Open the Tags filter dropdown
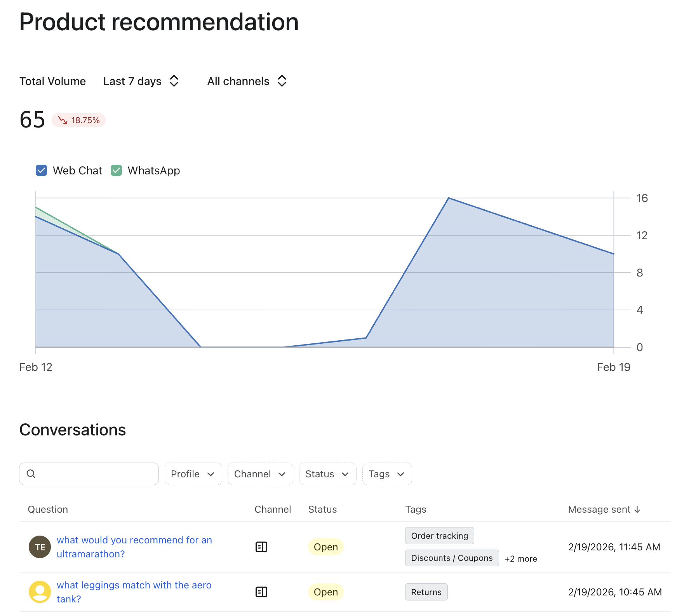The image size is (696, 616). (387, 474)
